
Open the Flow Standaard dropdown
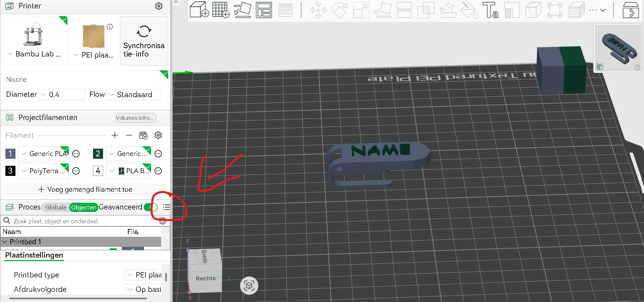point(133,95)
